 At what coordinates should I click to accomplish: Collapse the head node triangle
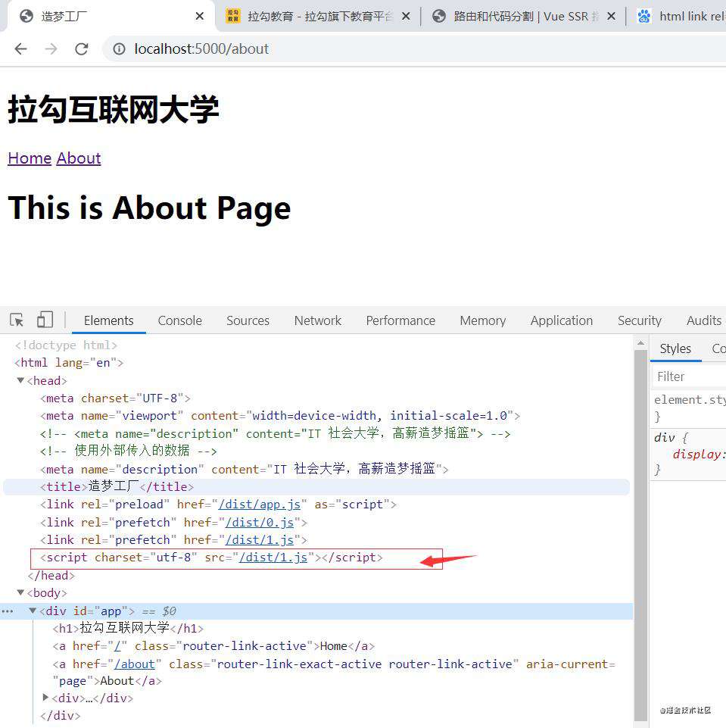click(20, 380)
